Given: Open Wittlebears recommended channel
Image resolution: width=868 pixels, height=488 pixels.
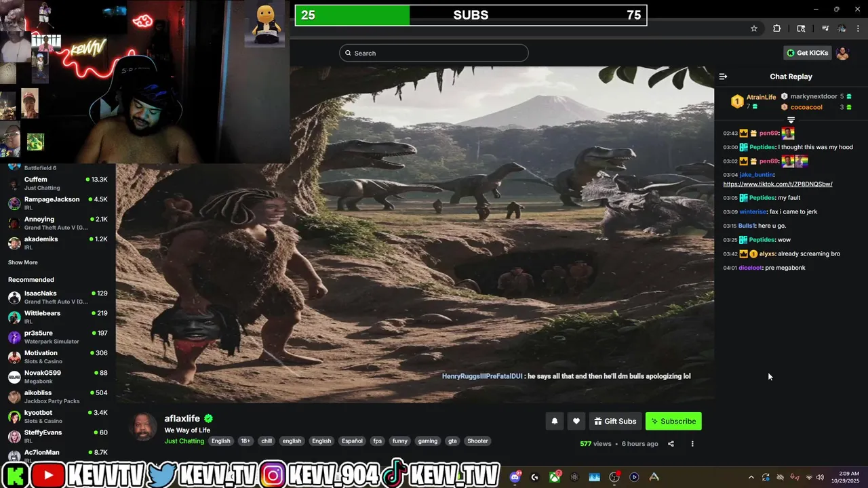Looking at the screenshot, I should coord(58,317).
